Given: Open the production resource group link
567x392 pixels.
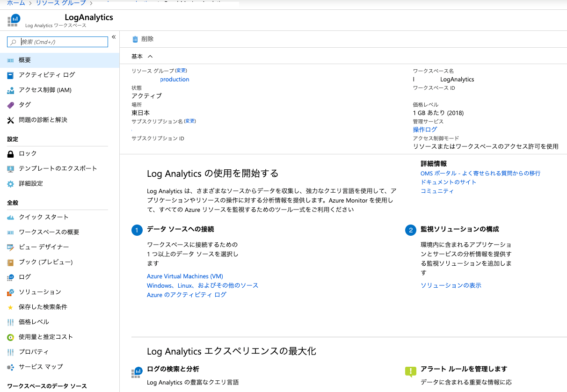Looking at the screenshot, I should coord(174,80).
